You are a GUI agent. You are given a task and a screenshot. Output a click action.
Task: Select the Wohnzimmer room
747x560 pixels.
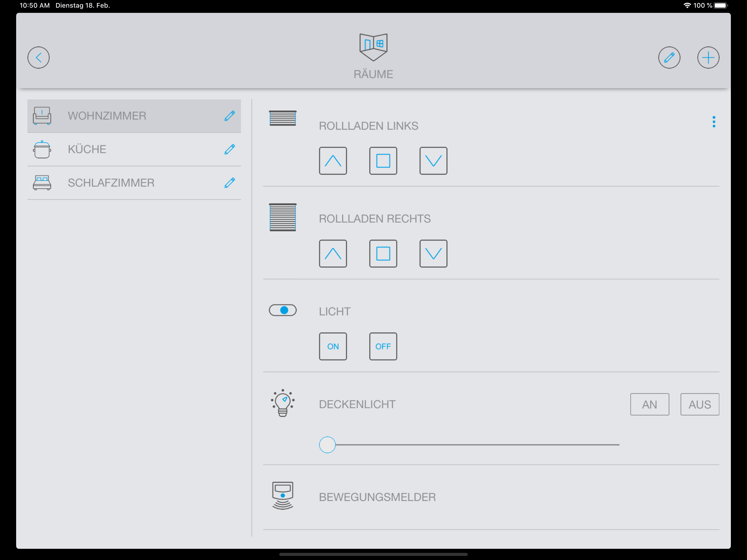coord(134,116)
